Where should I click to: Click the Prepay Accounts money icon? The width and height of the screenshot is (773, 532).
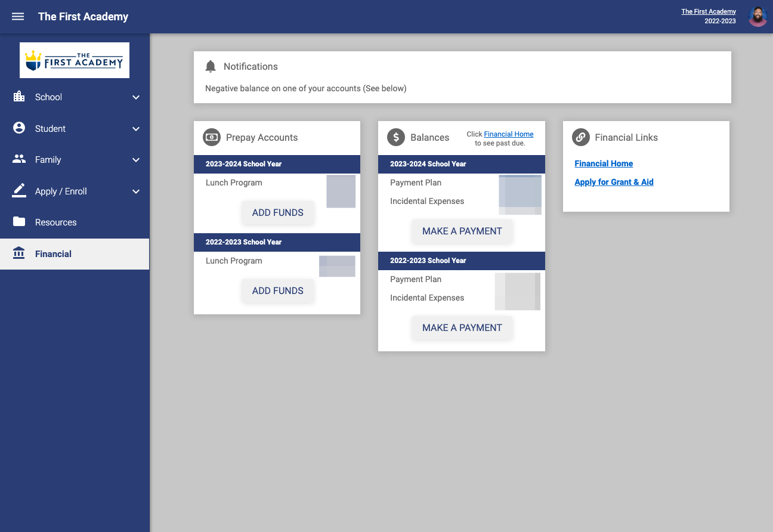coord(212,137)
